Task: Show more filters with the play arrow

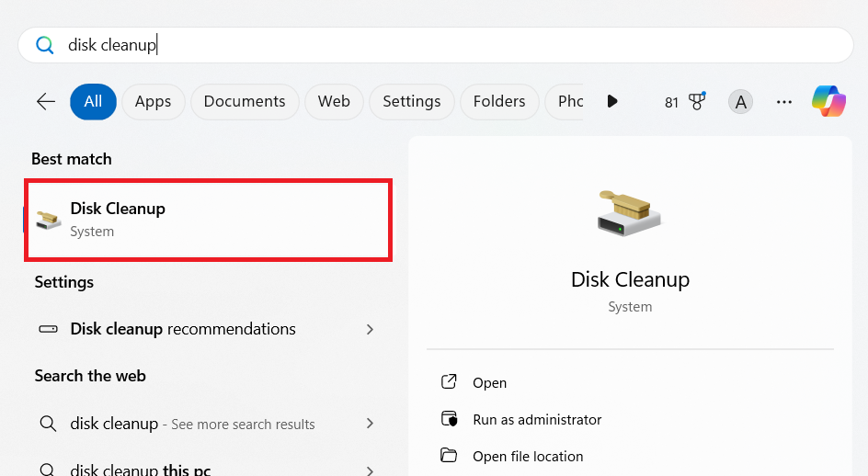Action: [611, 101]
